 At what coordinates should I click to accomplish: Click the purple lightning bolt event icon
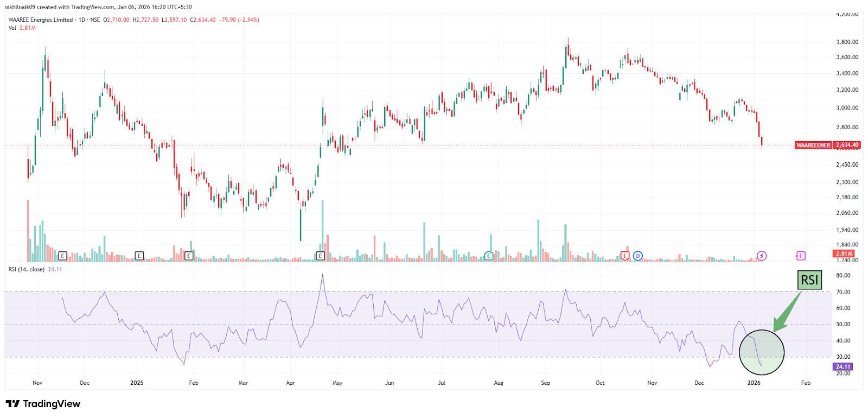tap(762, 256)
